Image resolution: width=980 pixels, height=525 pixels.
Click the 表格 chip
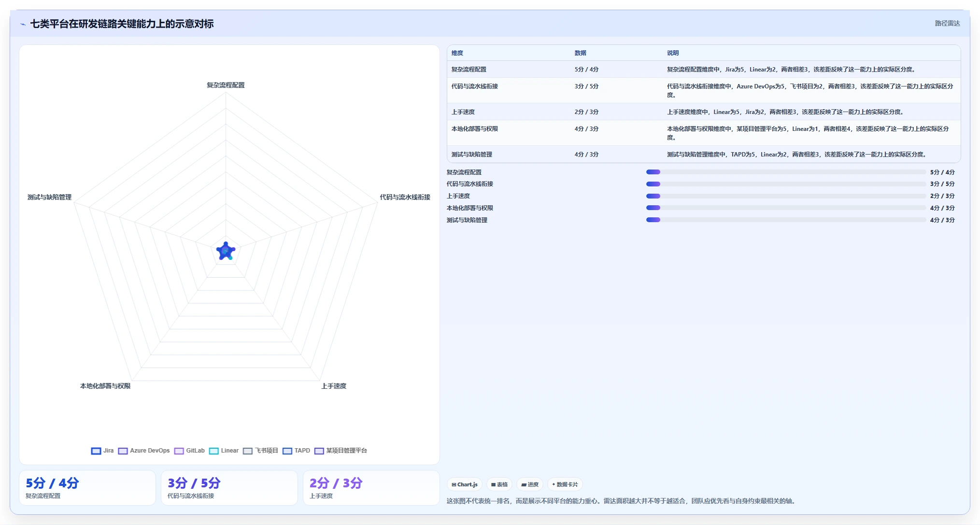click(499, 484)
